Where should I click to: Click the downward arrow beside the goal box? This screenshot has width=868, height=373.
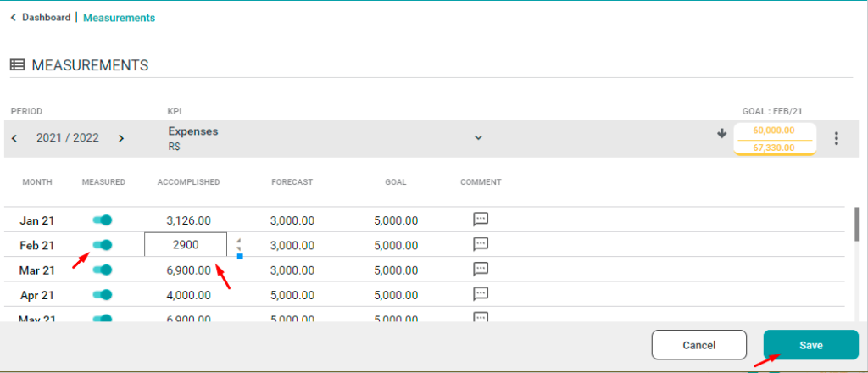721,133
